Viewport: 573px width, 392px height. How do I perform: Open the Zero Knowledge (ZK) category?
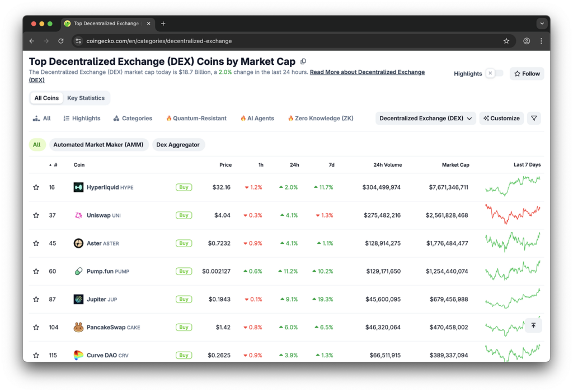pyautogui.click(x=321, y=119)
